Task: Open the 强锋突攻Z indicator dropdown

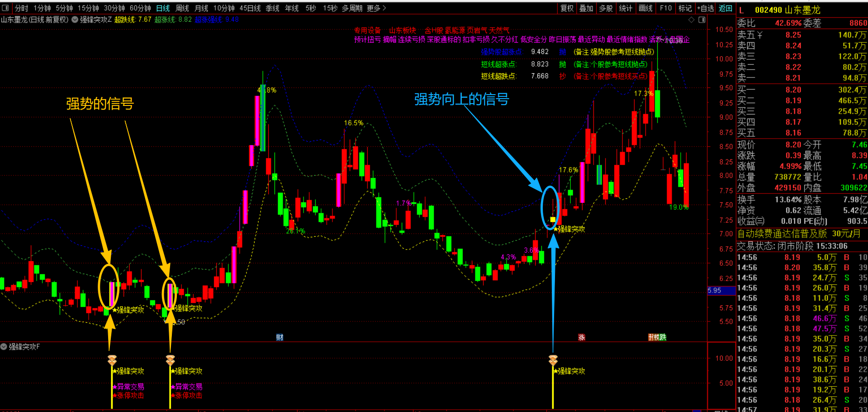Action: pos(75,19)
